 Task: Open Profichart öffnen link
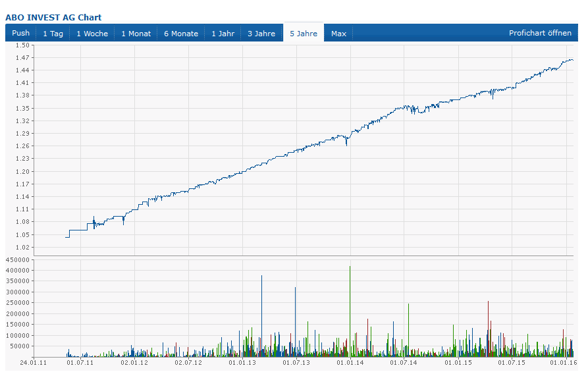pyautogui.click(x=540, y=33)
